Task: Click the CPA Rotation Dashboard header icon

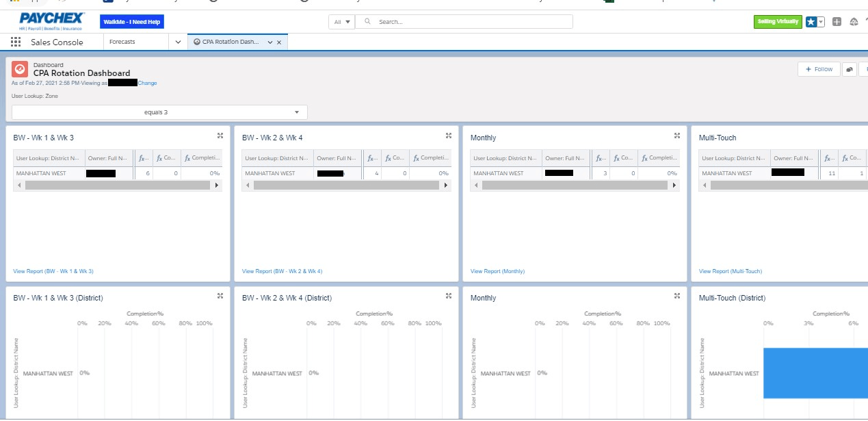Action: (x=20, y=69)
